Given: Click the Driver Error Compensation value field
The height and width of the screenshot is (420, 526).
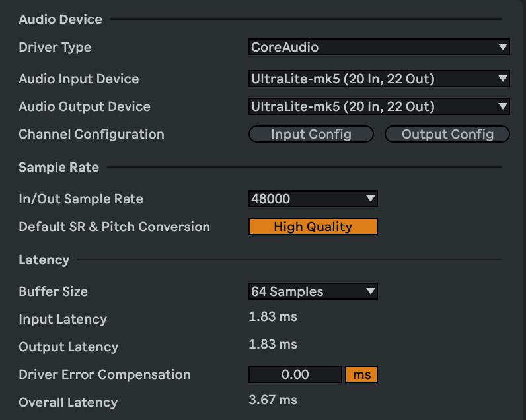Looking at the screenshot, I should point(295,374).
